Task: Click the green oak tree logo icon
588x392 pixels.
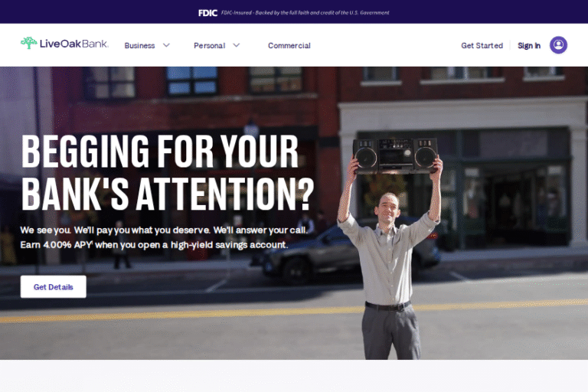Action: coord(28,43)
